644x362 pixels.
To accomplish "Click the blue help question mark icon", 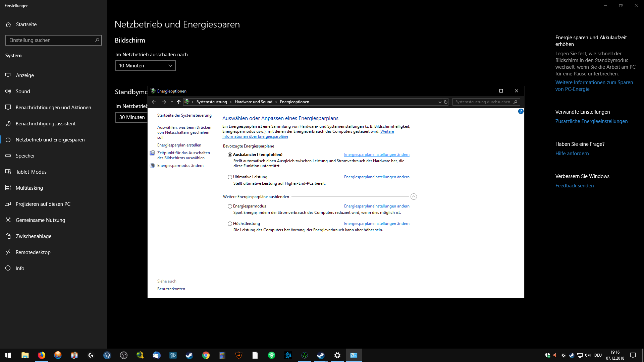I will [x=521, y=111].
